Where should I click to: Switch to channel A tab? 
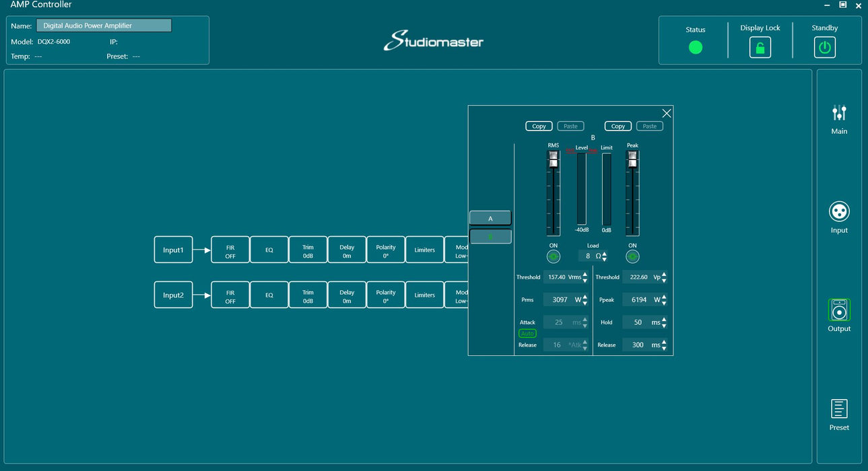click(x=490, y=218)
